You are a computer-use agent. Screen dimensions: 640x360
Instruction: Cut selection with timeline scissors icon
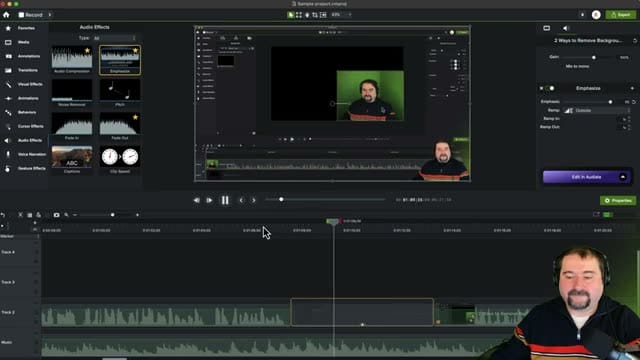[x=20, y=215]
